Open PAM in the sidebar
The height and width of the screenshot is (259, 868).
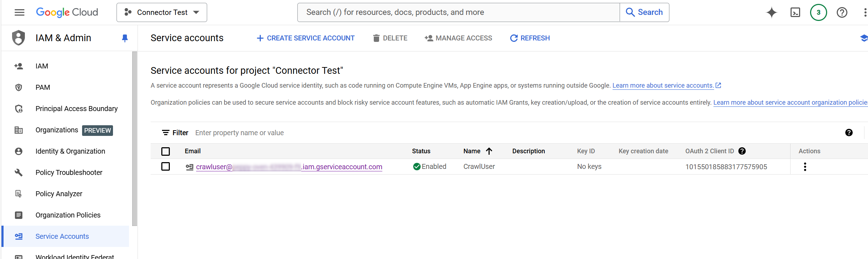click(x=65, y=87)
